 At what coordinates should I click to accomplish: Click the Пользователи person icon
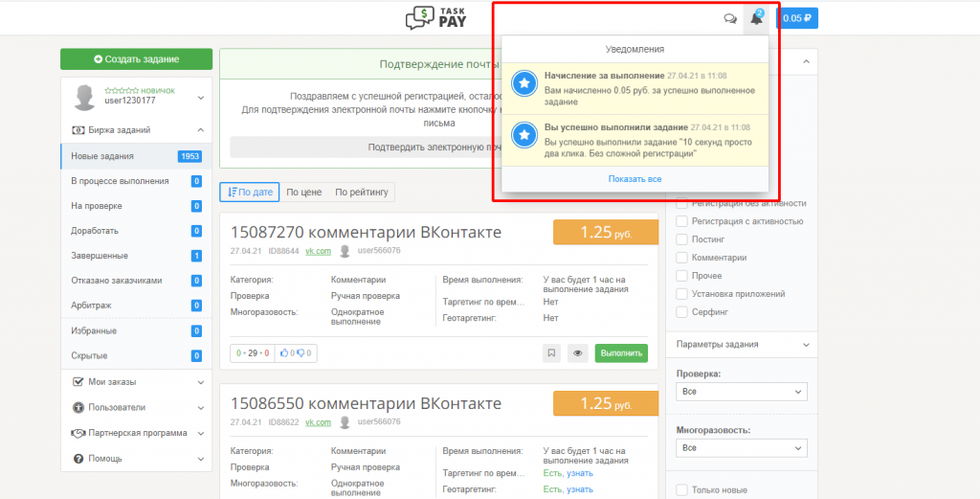(x=78, y=407)
